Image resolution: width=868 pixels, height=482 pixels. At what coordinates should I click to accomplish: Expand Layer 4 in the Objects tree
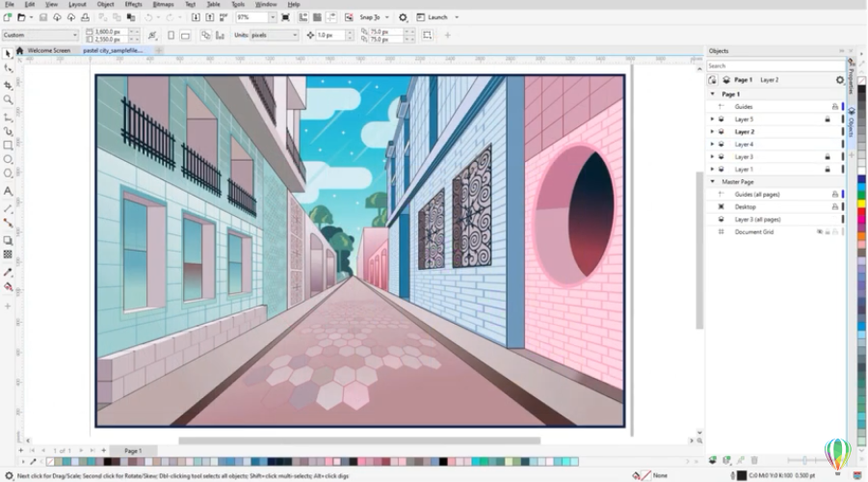(713, 144)
